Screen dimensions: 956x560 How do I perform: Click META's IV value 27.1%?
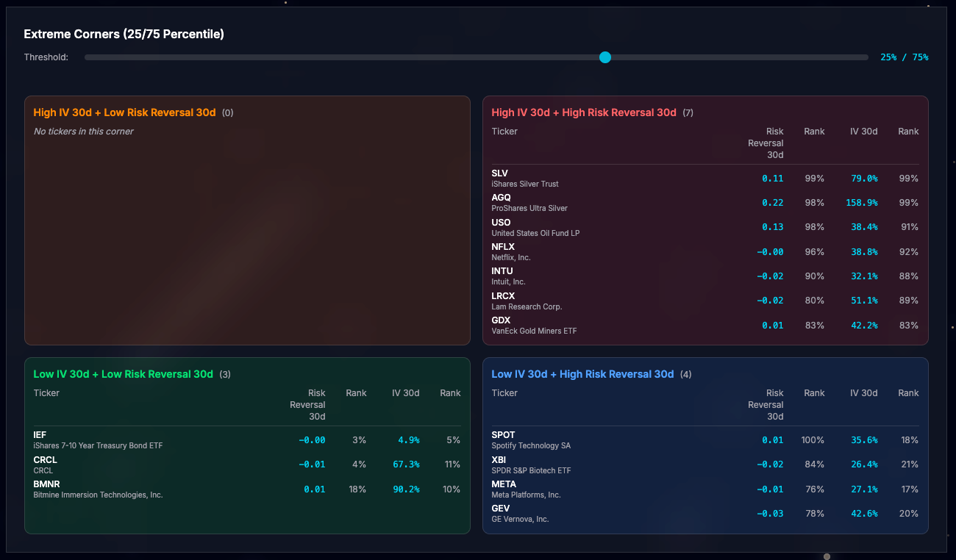pos(864,489)
